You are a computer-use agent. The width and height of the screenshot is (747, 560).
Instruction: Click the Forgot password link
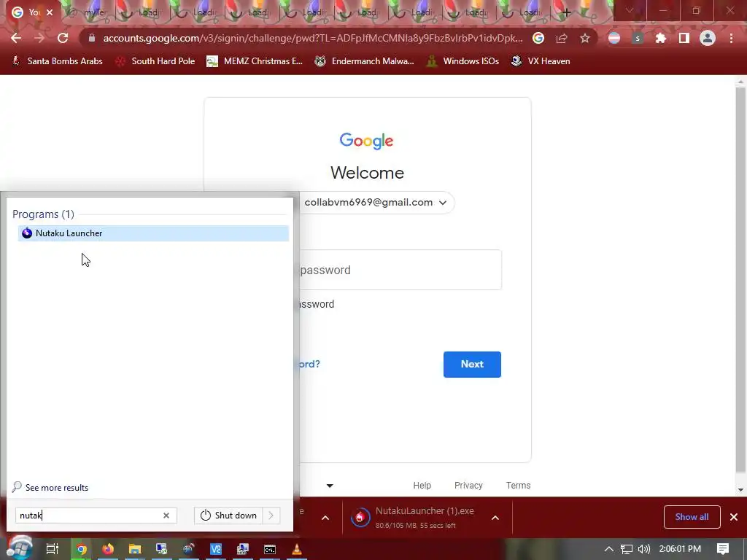[x=309, y=364]
